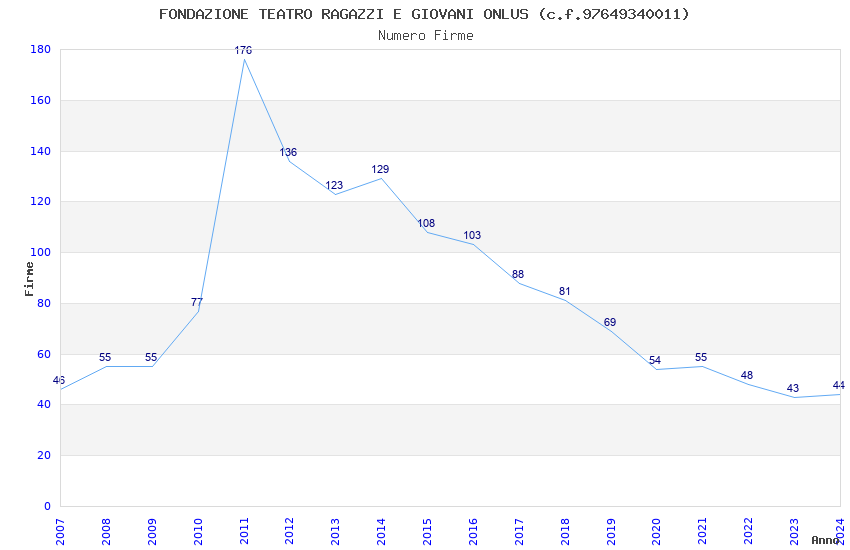Image resolution: width=850 pixels, height=550 pixels.
Task: Click the 2013 year label on the x-axis
Action: point(336,532)
